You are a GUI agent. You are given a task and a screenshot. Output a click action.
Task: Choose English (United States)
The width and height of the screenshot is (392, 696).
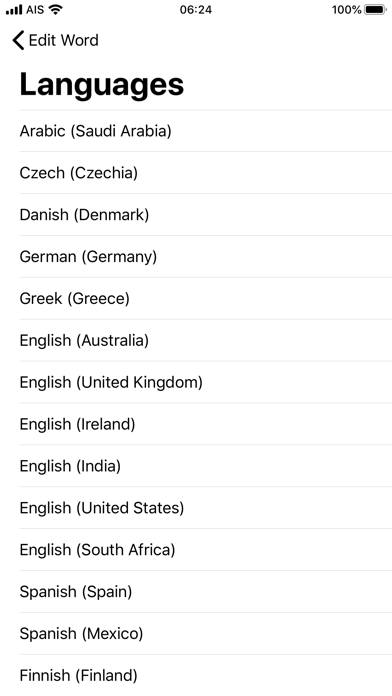(206, 508)
